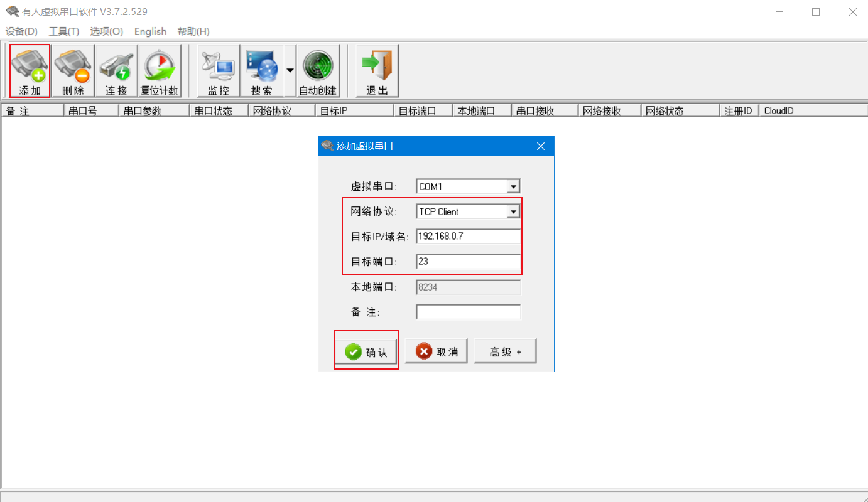The height and width of the screenshot is (502, 868).
Task: Open the 监控 (Monitor) tool
Action: pos(219,70)
